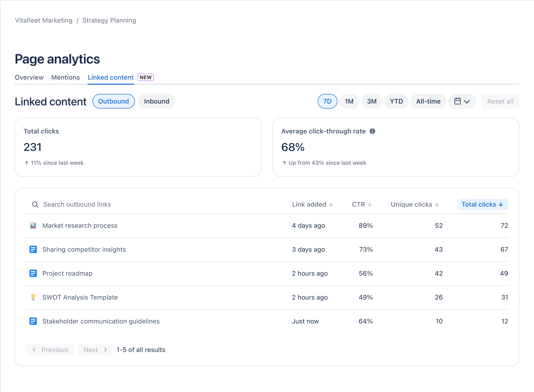This screenshot has width=534, height=392.
Task: Sort by CTR column
Action: point(362,204)
